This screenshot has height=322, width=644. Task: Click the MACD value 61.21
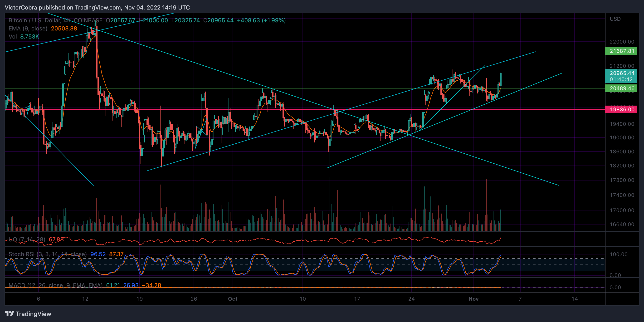(113, 285)
